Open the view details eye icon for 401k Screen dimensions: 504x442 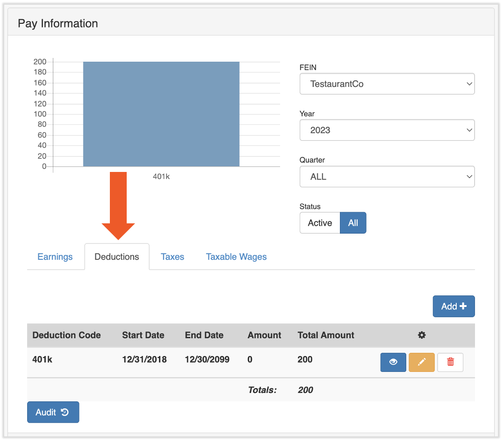coord(393,362)
